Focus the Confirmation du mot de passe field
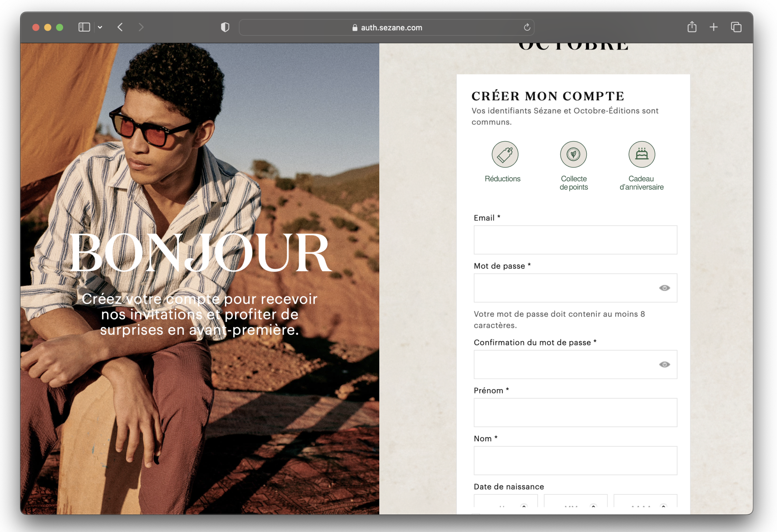777x532 pixels. pos(575,364)
